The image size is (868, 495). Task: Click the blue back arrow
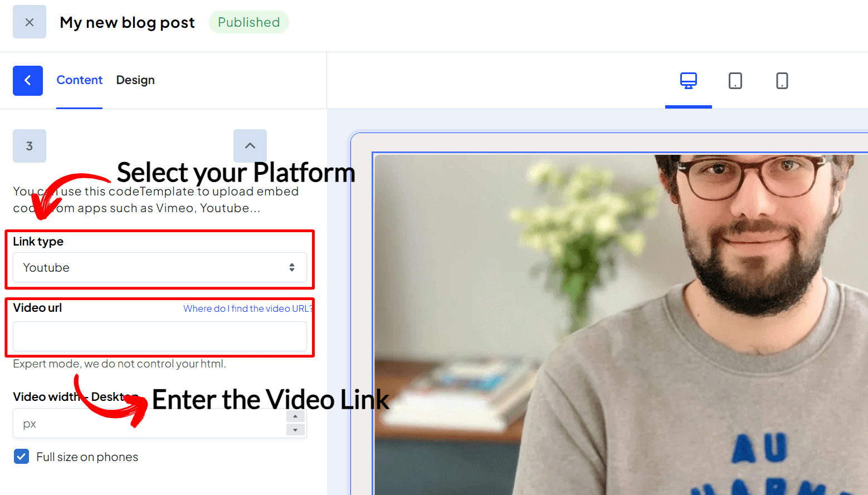click(x=28, y=80)
